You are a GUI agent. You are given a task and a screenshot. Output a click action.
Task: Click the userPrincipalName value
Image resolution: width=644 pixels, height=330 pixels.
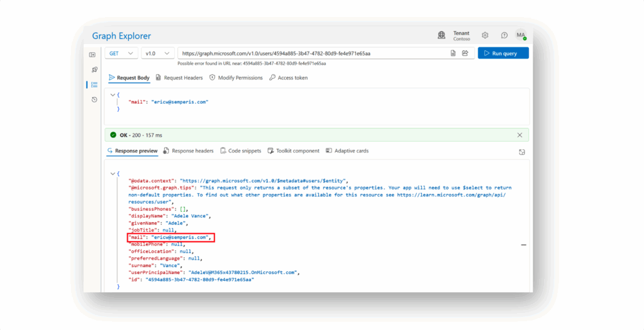243,273
